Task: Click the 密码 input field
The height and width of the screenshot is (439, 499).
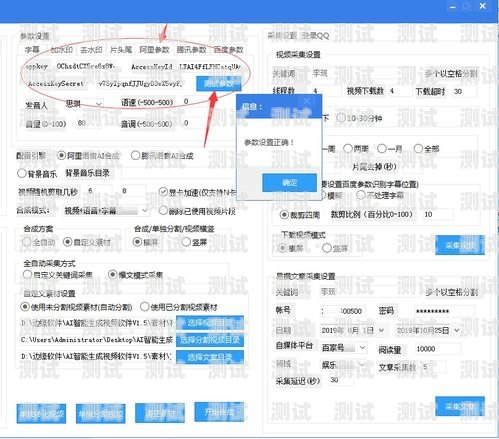Action: coord(445,311)
